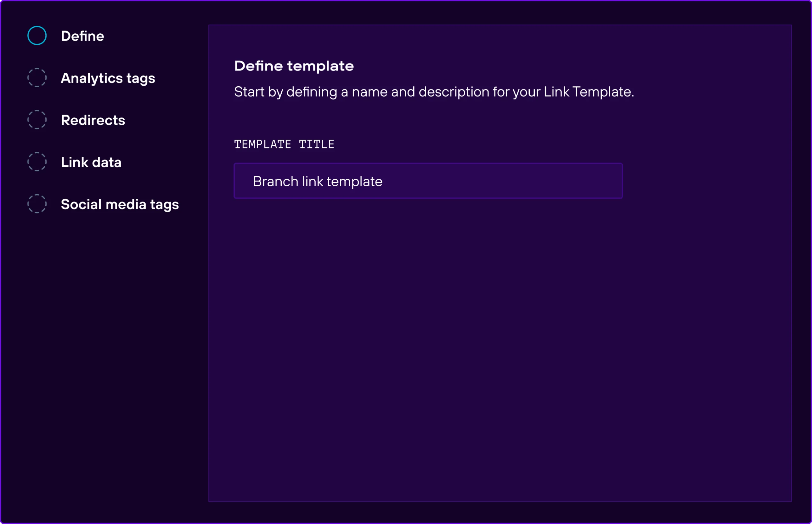The height and width of the screenshot is (524, 812).
Task: Click the word 'template' in the panel heading
Action: (320, 66)
